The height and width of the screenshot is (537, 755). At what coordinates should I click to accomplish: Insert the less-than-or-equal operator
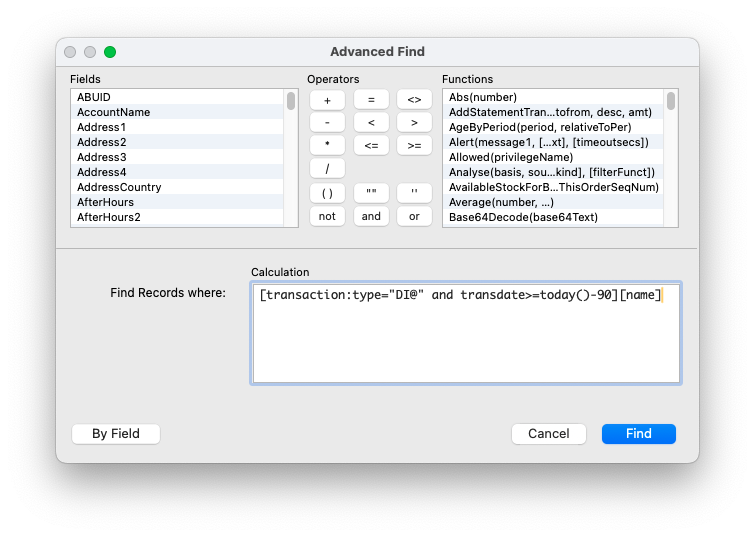[x=371, y=146]
